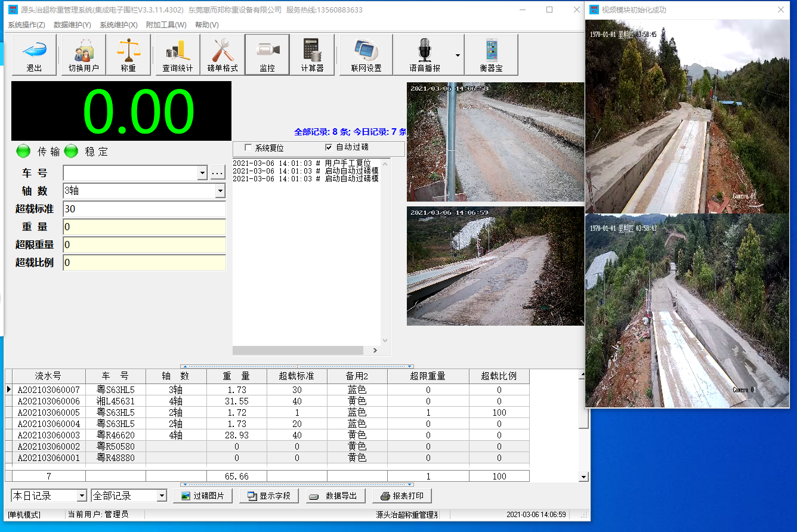Open the 切换用户 switch user tool

tap(84, 54)
